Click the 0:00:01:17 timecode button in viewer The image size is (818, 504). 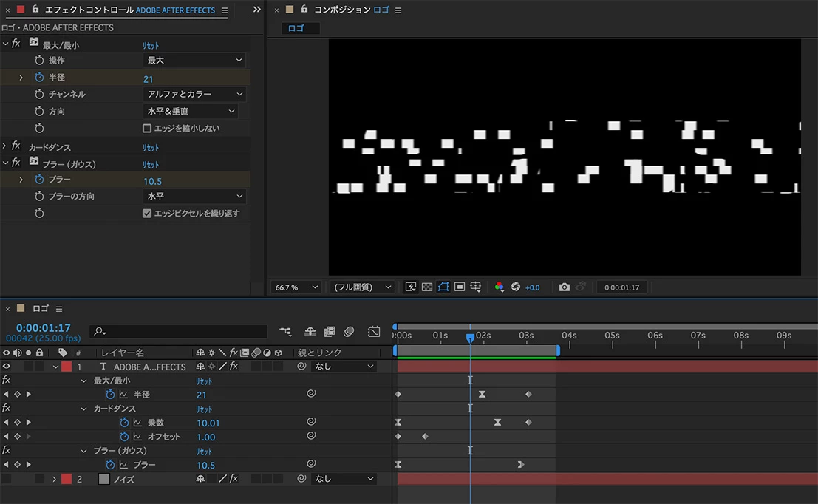click(621, 287)
